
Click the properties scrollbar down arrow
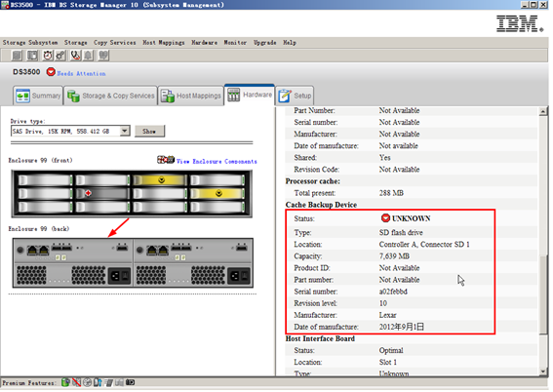point(543,372)
